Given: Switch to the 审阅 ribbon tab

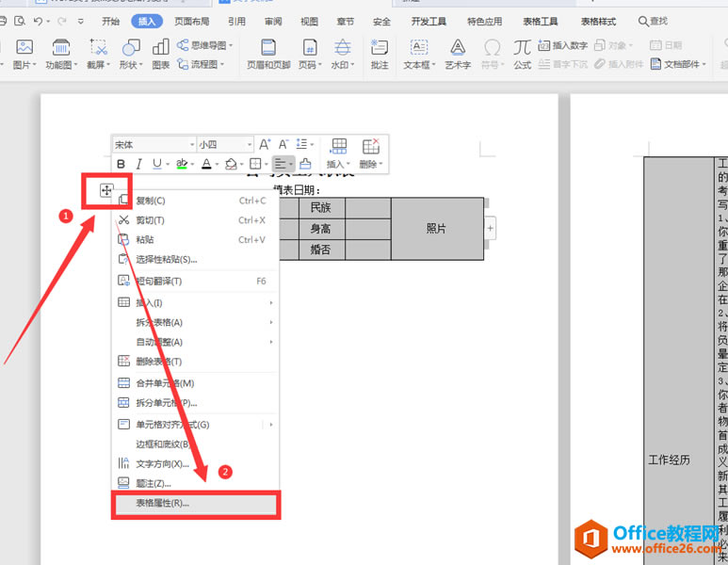Looking at the screenshot, I should pyautogui.click(x=273, y=22).
